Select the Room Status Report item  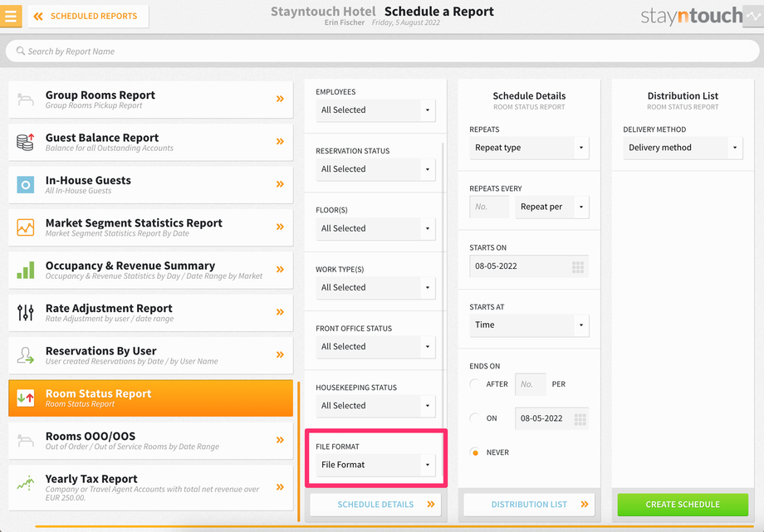pyautogui.click(x=150, y=398)
